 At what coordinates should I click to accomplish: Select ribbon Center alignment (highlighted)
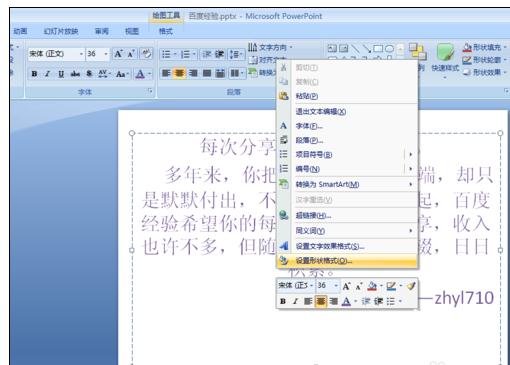(x=179, y=73)
